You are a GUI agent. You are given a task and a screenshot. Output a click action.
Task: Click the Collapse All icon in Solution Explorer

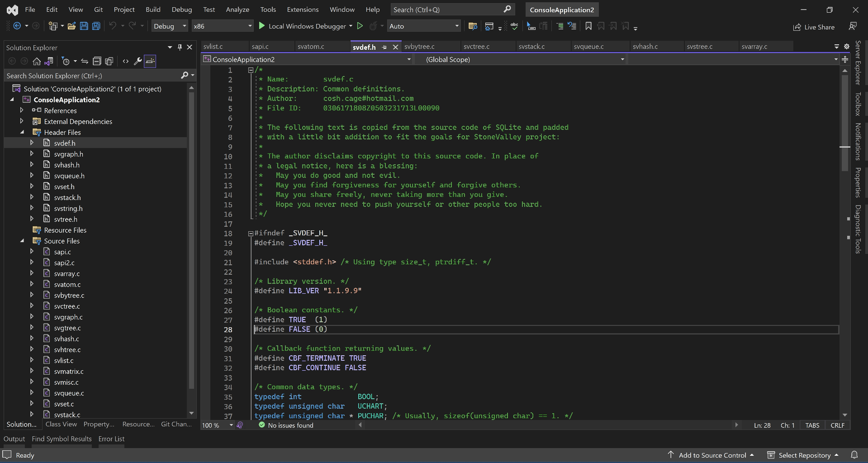(x=97, y=61)
